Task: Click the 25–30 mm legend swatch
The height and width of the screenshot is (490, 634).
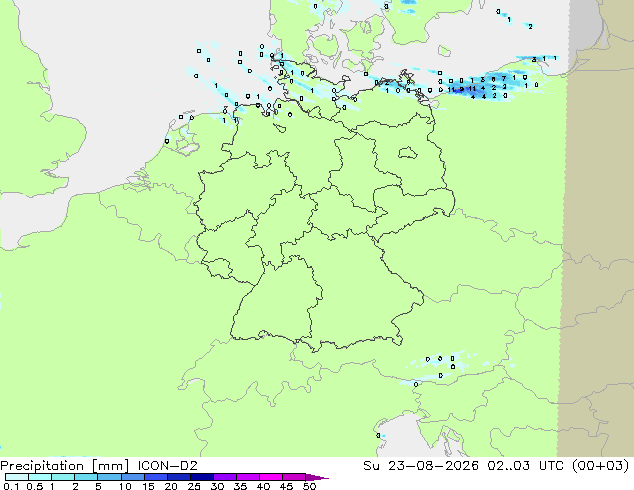Action: (202, 477)
